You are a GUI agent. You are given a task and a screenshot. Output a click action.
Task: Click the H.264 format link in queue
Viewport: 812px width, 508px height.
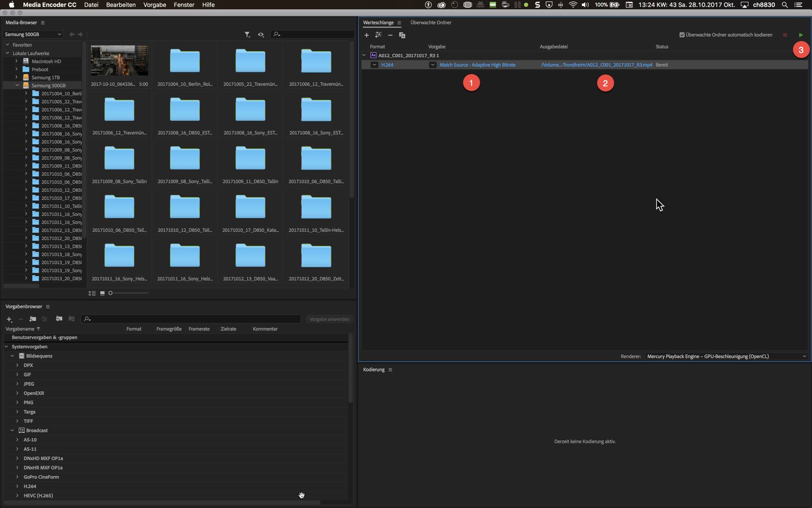coord(387,65)
